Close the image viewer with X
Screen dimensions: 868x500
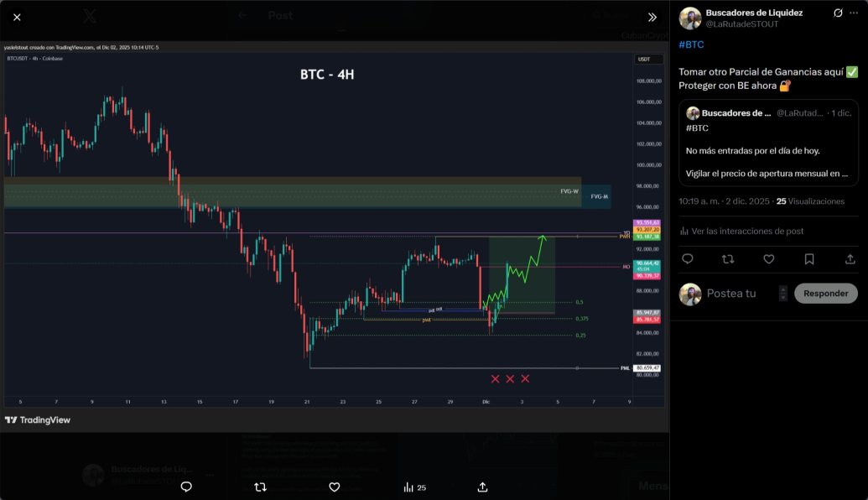click(x=17, y=17)
